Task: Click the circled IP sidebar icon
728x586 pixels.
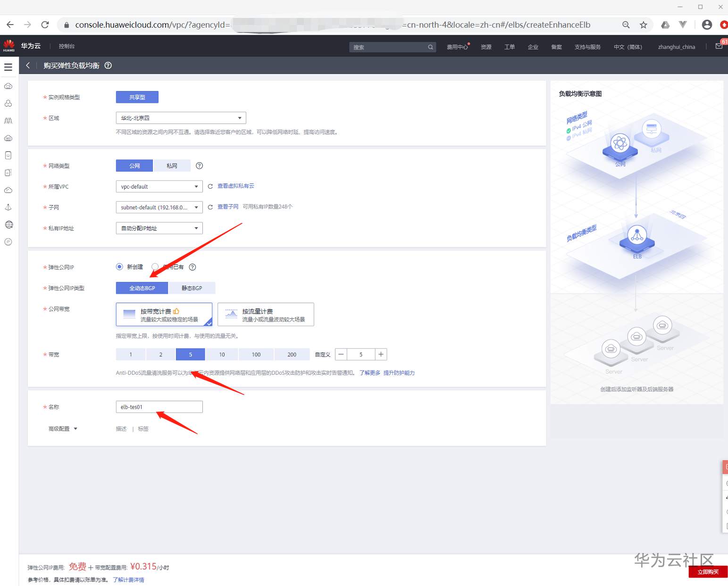Action: coord(8,242)
